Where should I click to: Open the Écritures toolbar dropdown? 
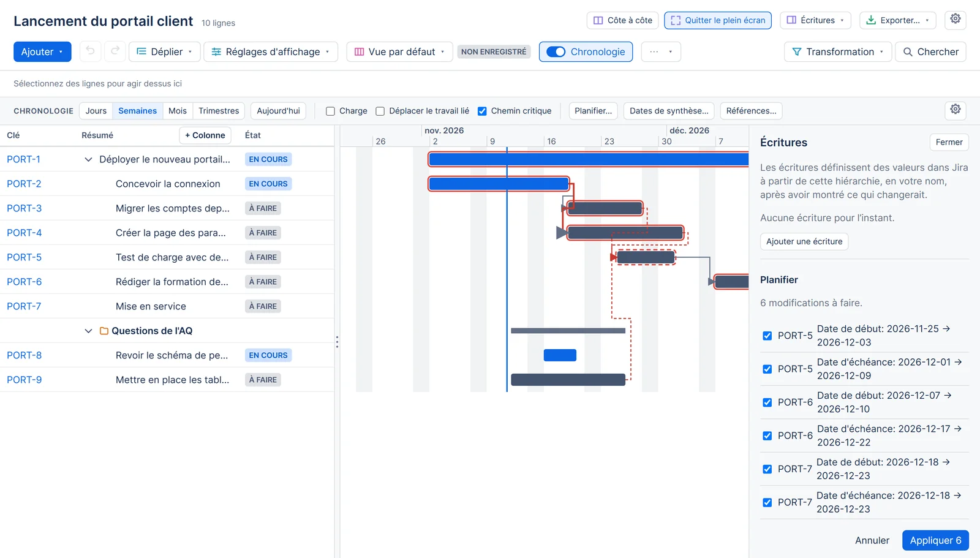(x=815, y=20)
